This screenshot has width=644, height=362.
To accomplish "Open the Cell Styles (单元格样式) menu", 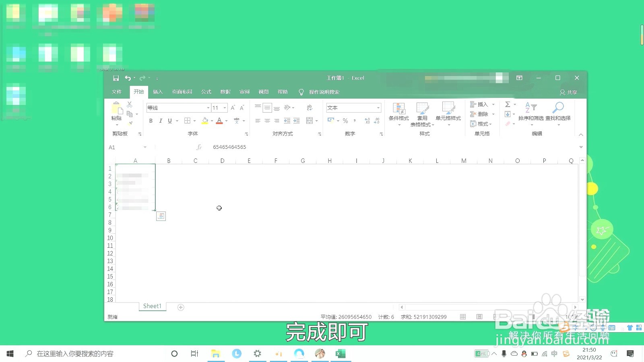I will coord(448,114).
